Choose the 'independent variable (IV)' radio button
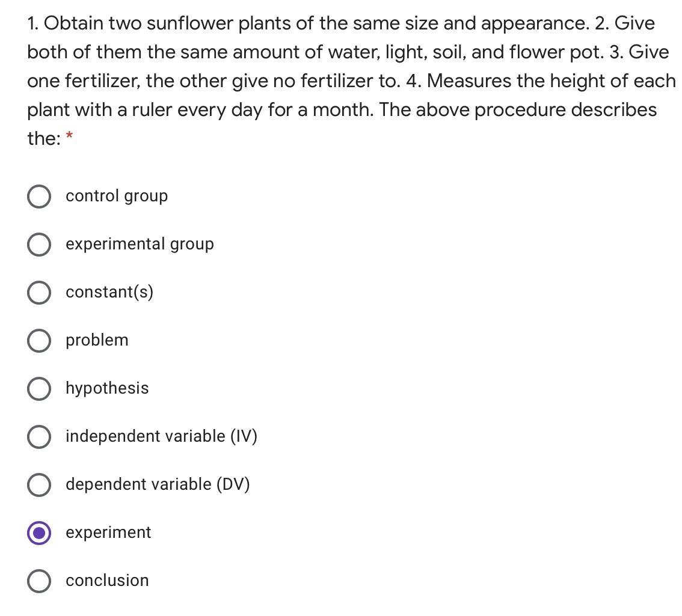The width and height of the screenshot is (682, 616). coord(39,437)
